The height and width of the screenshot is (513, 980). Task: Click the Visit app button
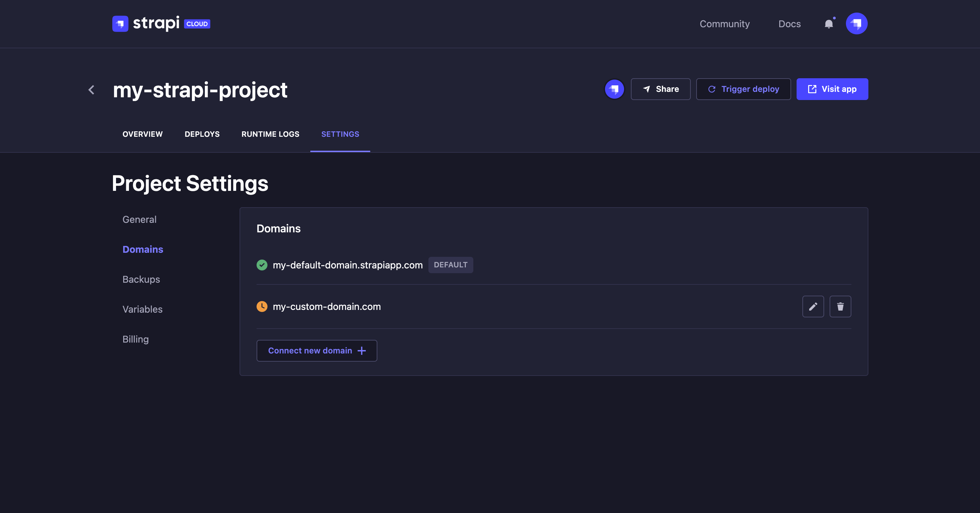click(832, 88)
